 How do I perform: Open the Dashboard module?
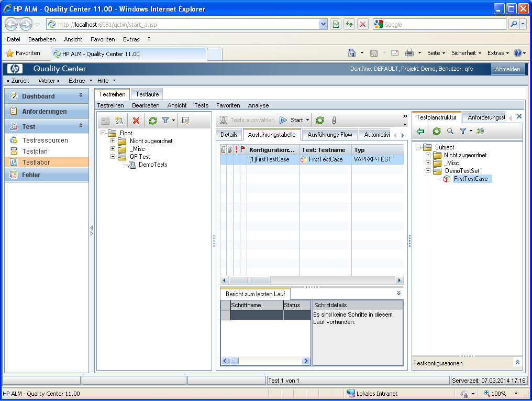click(x=47, y=96)
